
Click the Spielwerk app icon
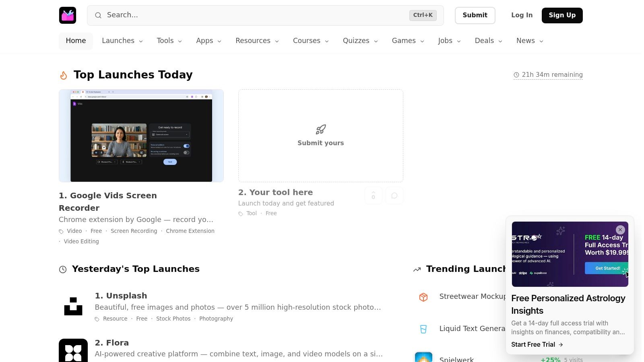pyautogui.click(x=423, y=357)
